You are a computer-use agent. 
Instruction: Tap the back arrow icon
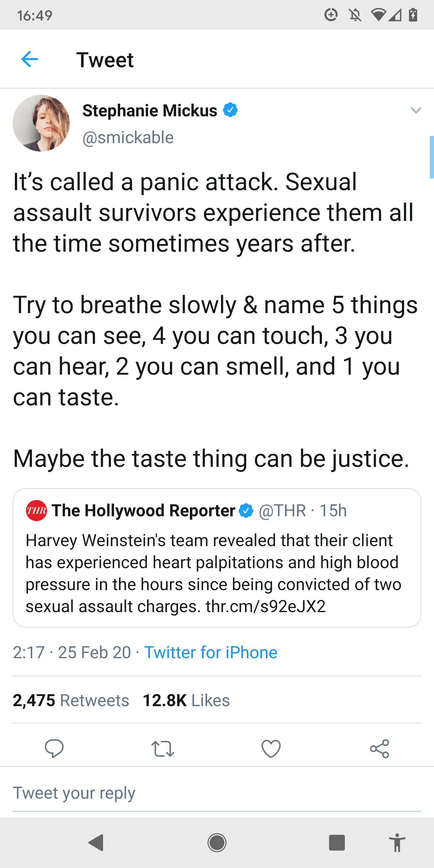point(30,59)
